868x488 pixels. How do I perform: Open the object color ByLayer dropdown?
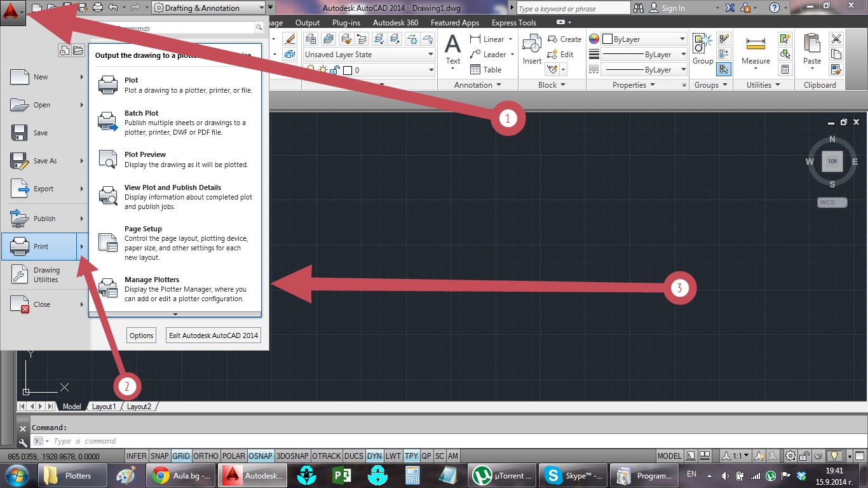[644, 39]
